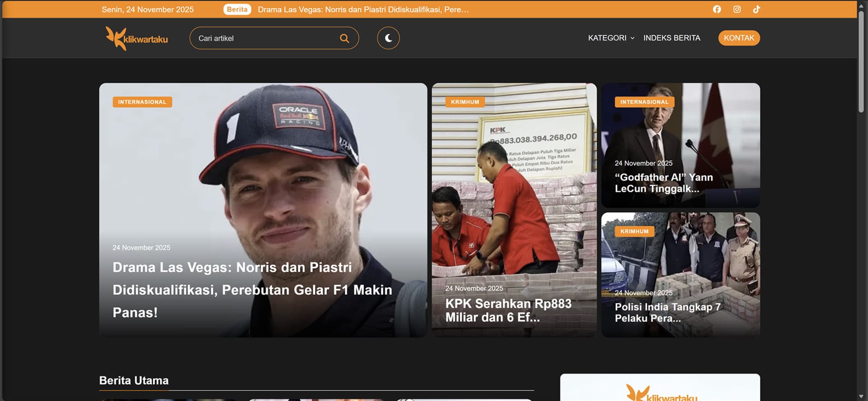Image resolution: width=868 pixels, height=401 pixels.
Task: Click the KONTAK button
Action: 739,38
